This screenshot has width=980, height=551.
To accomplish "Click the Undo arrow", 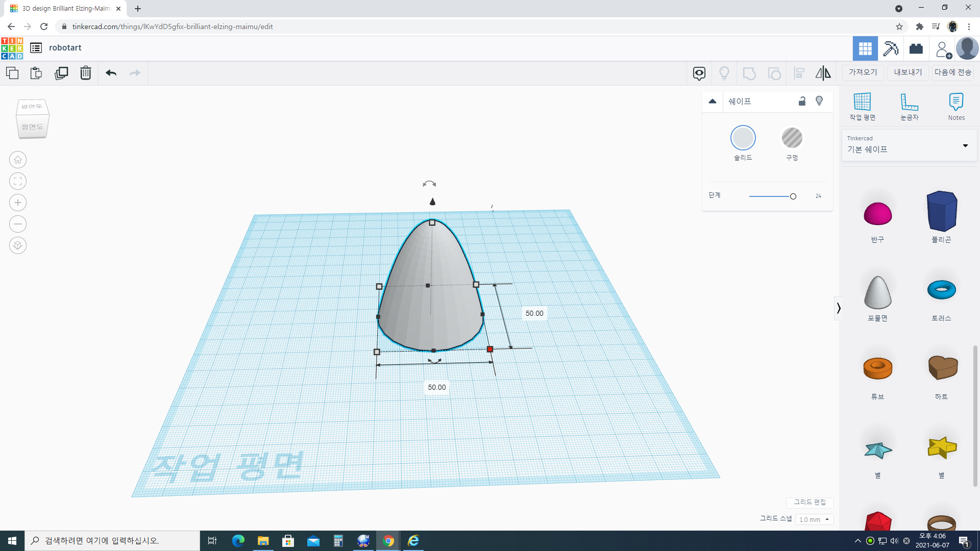I will click(x=111, y=73).
